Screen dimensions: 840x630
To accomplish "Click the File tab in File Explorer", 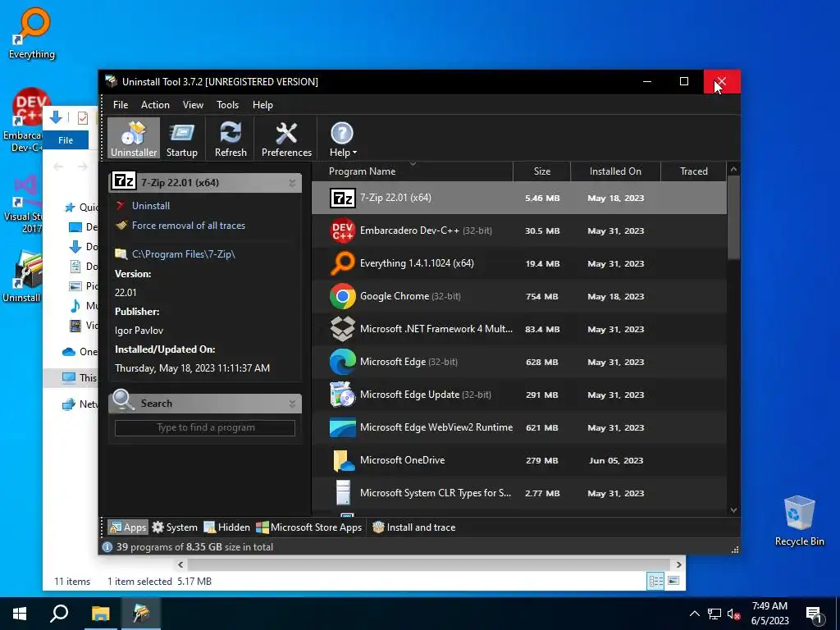I will coord(66,140).
